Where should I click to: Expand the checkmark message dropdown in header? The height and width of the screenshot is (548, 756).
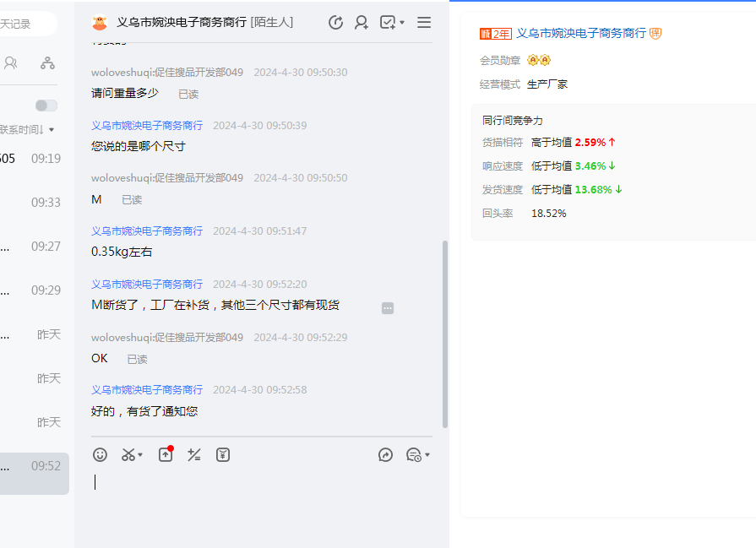point(401,23)
